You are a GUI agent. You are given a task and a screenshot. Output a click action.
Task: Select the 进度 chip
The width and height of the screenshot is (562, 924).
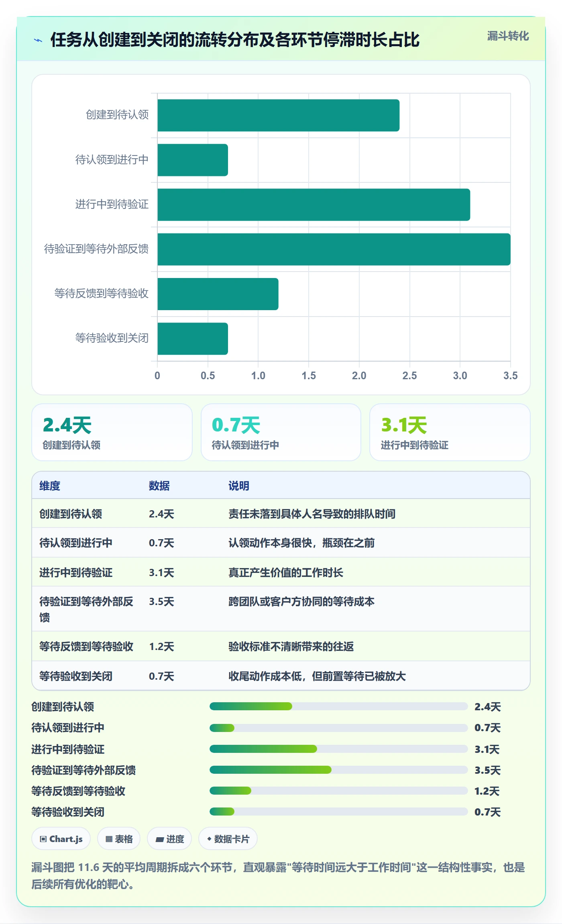169,839
